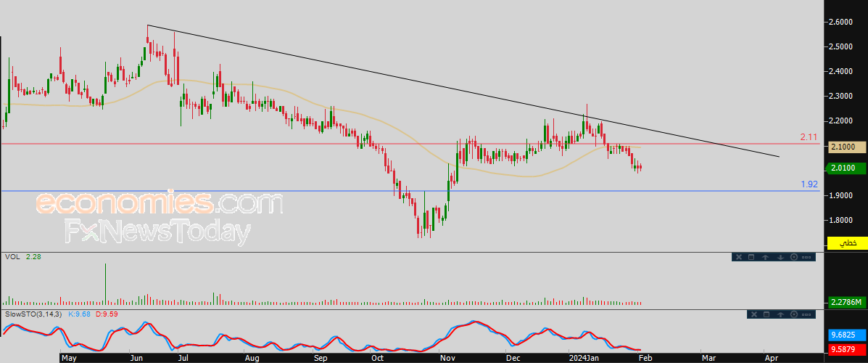Maximize the VOL indicator panel

click(x=751, y=257)
